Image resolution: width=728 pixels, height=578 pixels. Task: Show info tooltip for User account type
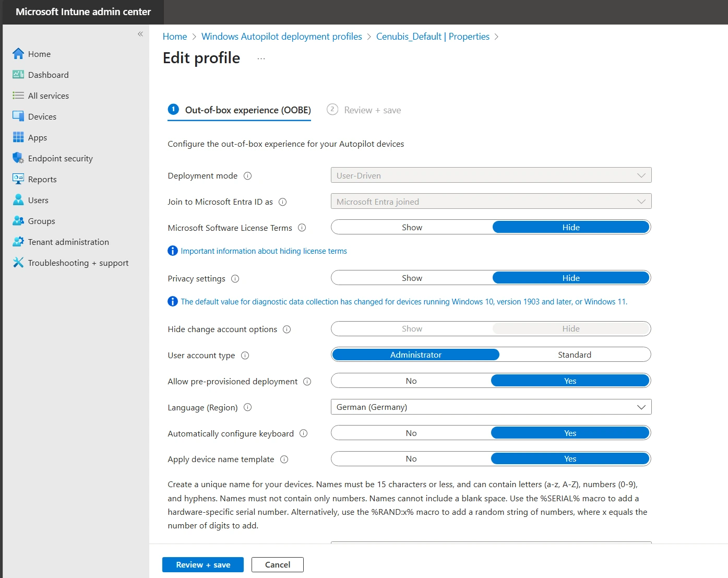(245, 356)
